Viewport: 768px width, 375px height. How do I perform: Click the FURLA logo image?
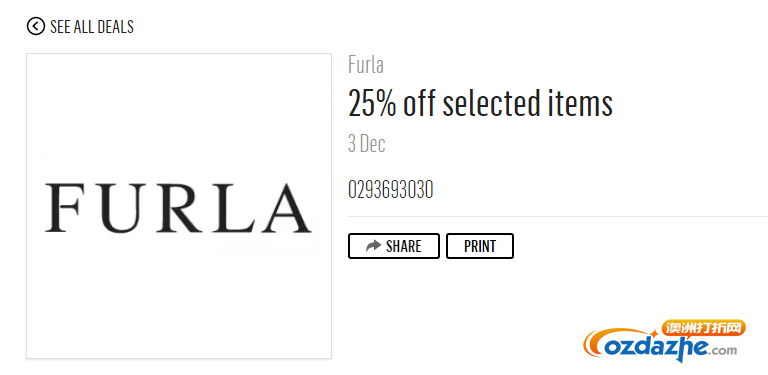pyautogui.click(x=179, y=206)
